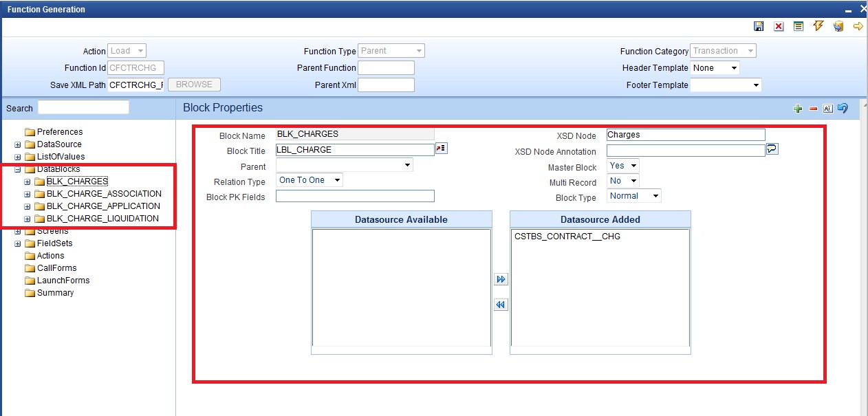Select BLK_CHARGES in the tree
The width and height of the screenshot is (868, 416).
pos(77,182)
